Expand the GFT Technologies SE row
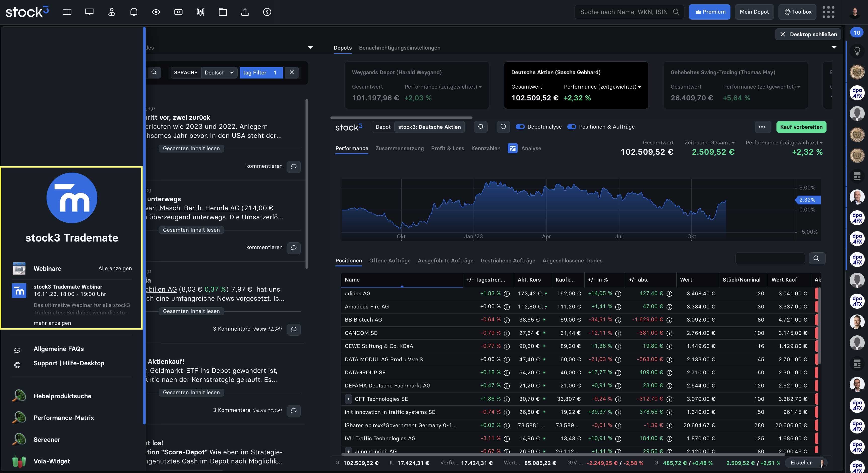 click(349, 399)
